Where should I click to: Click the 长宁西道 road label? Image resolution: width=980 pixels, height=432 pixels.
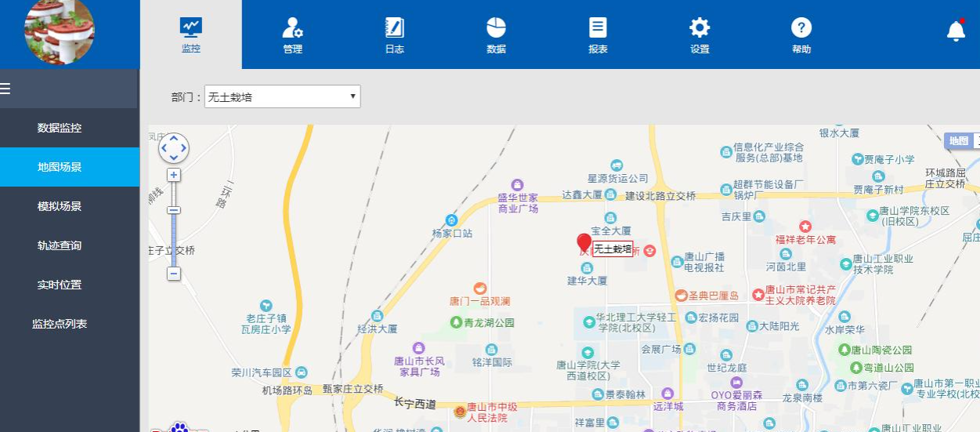tap(414, 405)
